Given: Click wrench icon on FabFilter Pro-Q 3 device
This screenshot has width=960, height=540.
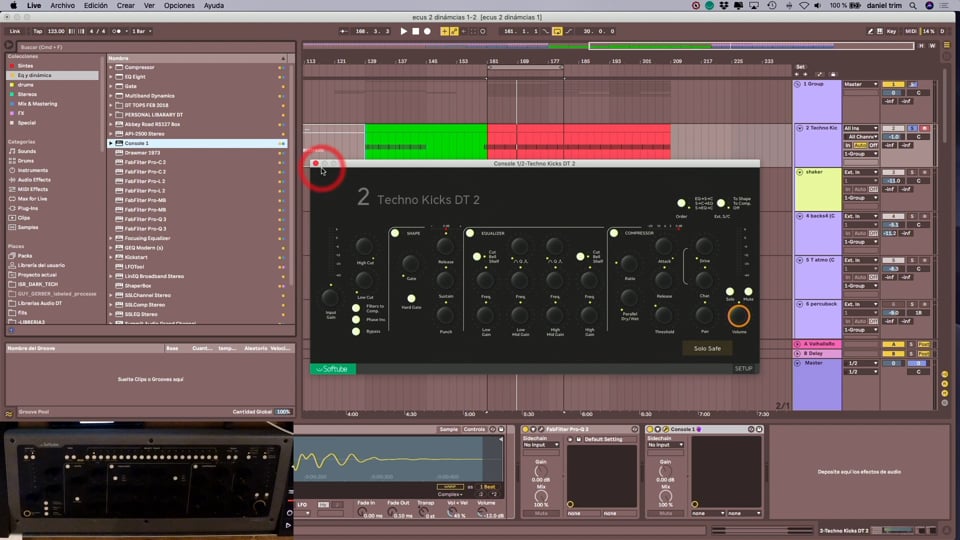Looking at the screenshot, I should tap(541, 429).
